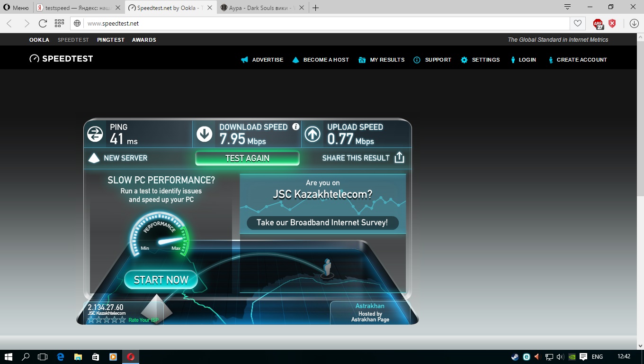Close the testspeed Яндекс tab
The width and height of the screenshot is (644, 364).
click(x=118, y=8)
